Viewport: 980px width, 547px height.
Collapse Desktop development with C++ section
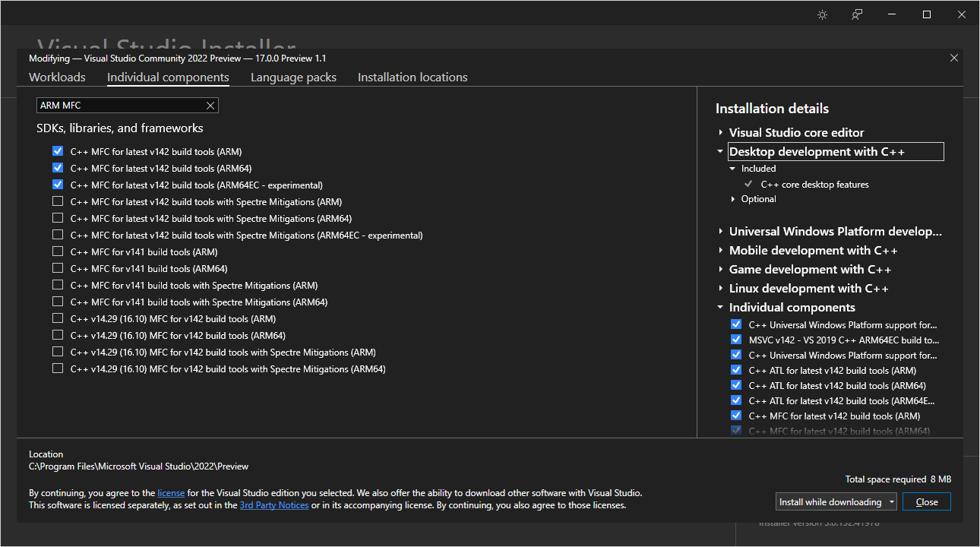point(720,152)
